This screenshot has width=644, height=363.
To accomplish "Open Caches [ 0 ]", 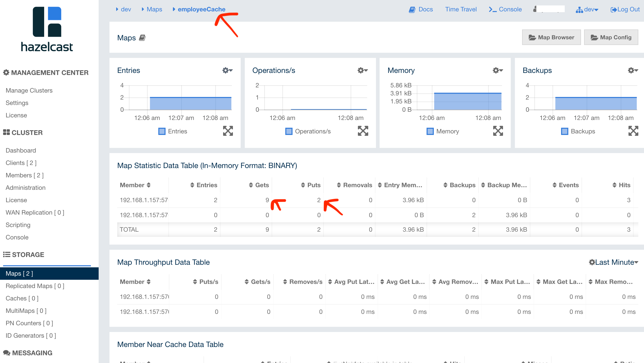I will coord(22,298).
